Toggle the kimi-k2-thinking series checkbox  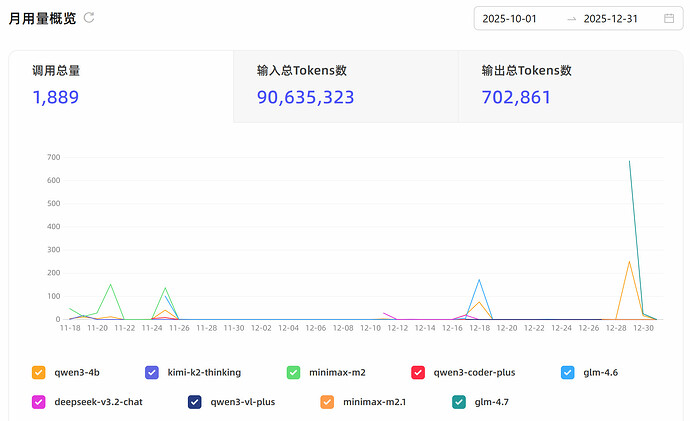point(152,373)
